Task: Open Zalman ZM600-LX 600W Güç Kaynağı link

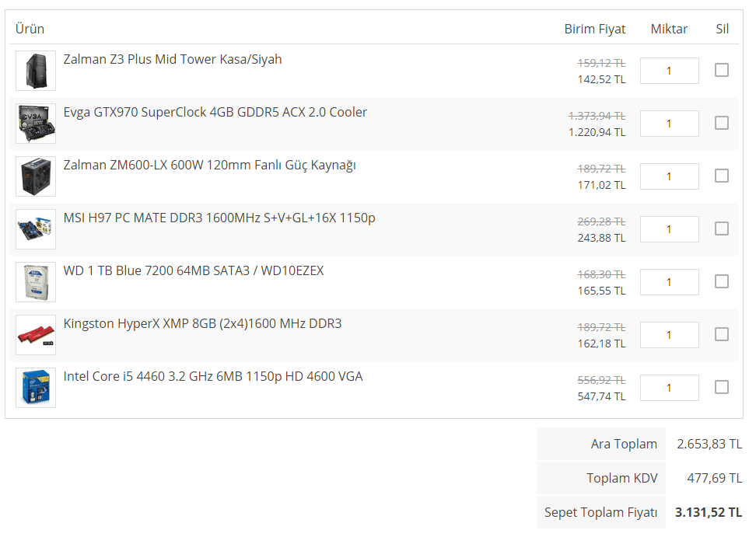Action: click(x=210, y=166)
